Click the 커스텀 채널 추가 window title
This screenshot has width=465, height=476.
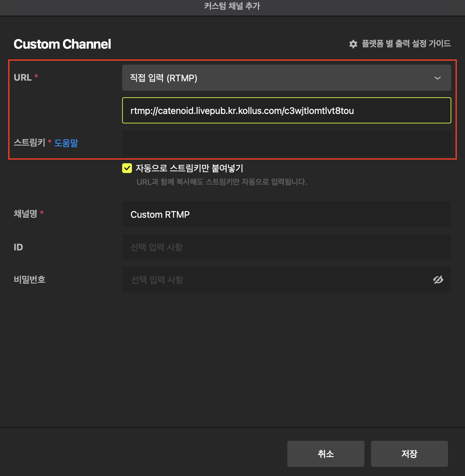(232, 6)
